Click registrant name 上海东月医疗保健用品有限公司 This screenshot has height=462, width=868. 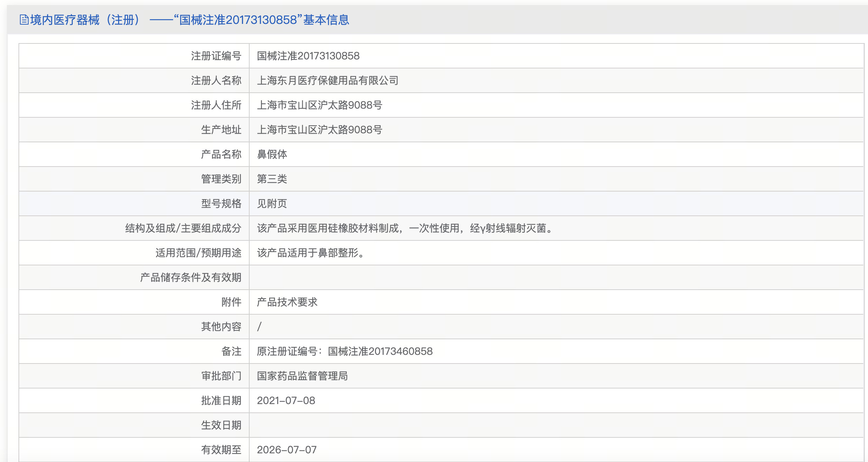(x=328, y=80)
